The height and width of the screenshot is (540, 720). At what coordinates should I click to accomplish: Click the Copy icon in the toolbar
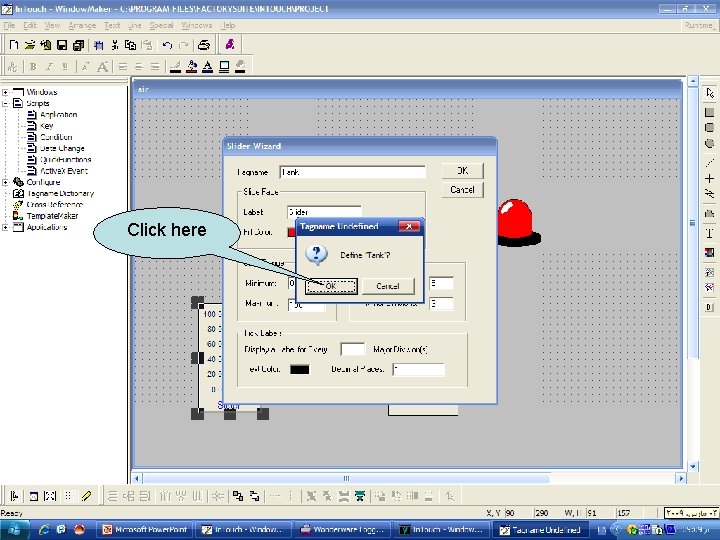(130, 45)
